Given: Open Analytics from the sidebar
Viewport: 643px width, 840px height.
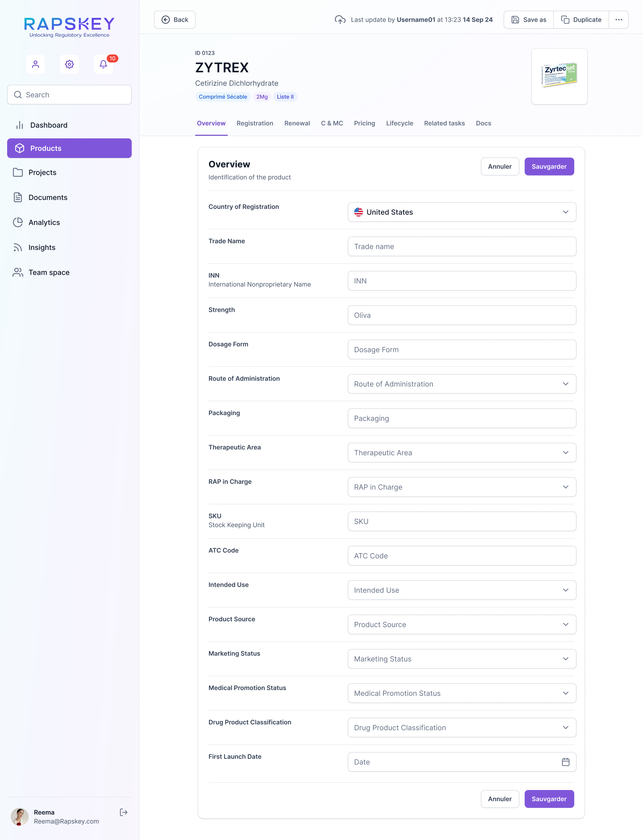Looking at the screenshot, I should tap(44, 222).
